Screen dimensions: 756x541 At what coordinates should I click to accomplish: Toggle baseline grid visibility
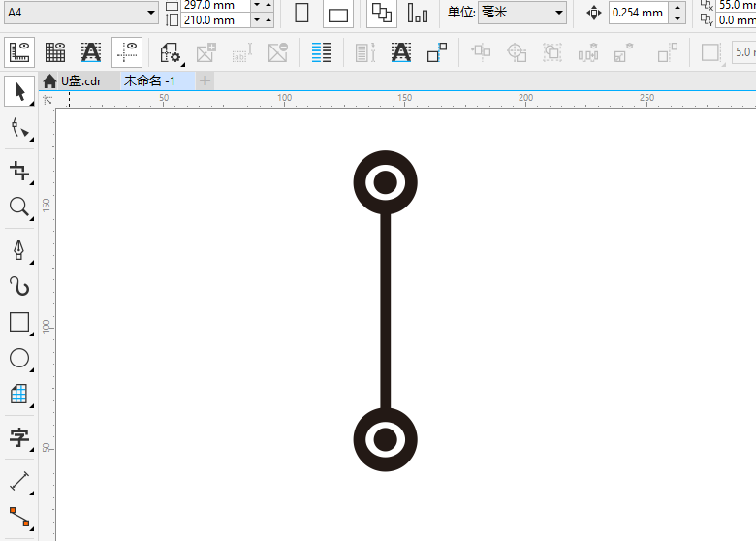(x=91, y=52)
